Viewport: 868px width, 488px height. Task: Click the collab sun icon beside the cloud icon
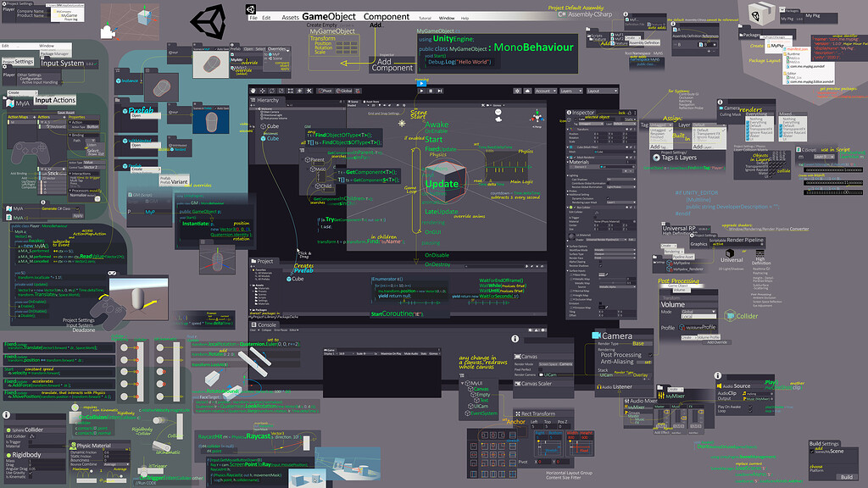[517, 91]
